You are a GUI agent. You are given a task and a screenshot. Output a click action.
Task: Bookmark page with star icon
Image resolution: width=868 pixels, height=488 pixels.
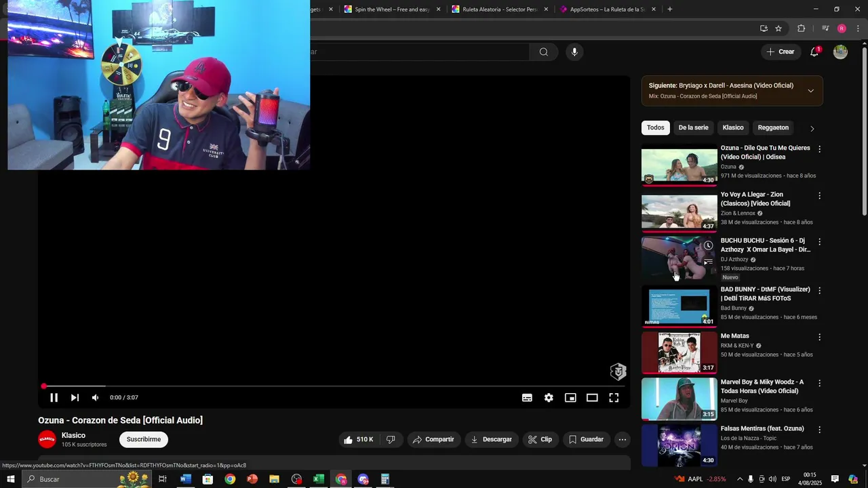(778, 28)
